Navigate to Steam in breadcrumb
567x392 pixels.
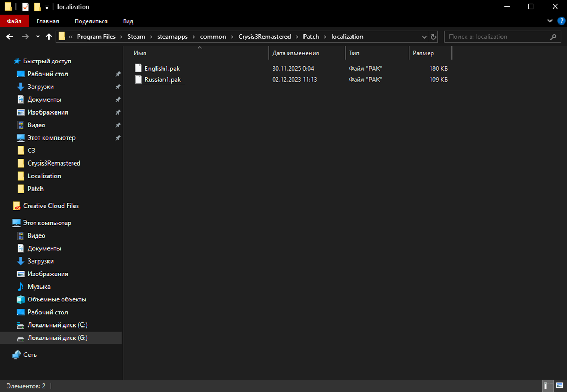tap(136, 37)
